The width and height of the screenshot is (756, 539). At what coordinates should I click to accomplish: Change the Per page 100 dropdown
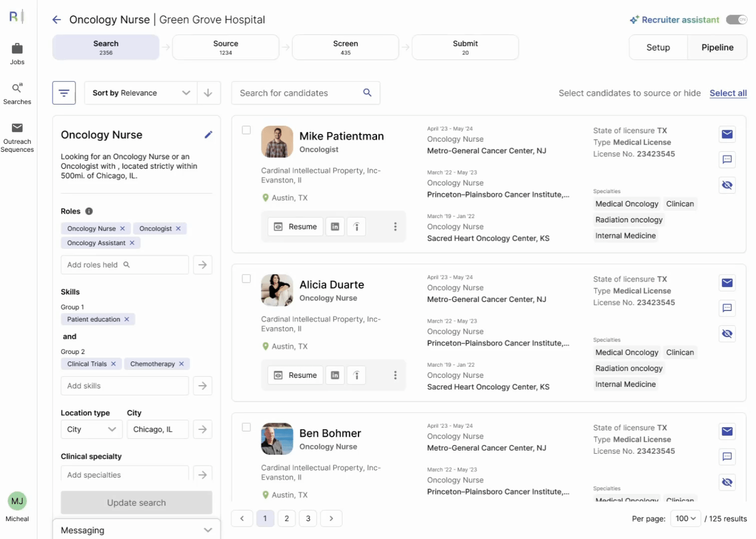pos(686,519)
